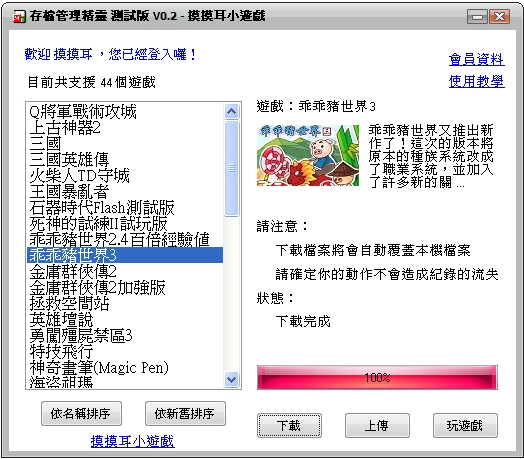Click the app icon in title bar
The image size is (524, 459).
coord(19,16)
